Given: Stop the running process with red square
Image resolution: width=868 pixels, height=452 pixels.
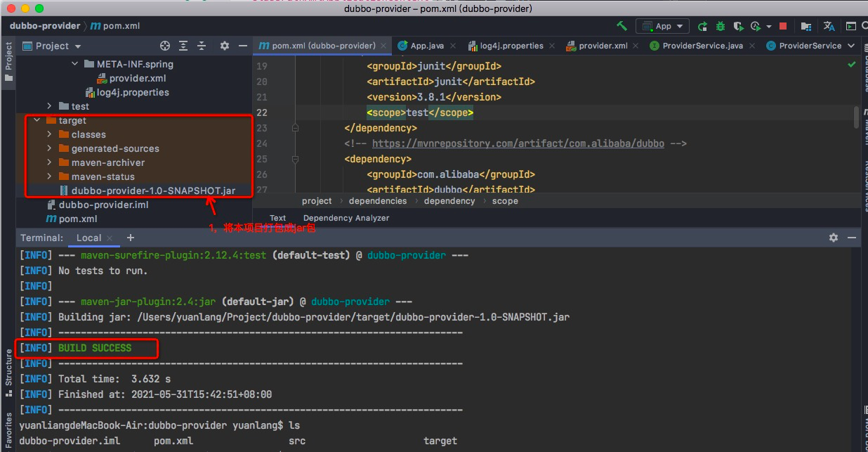Looking at the screenshot, I should tap(783, 26).
